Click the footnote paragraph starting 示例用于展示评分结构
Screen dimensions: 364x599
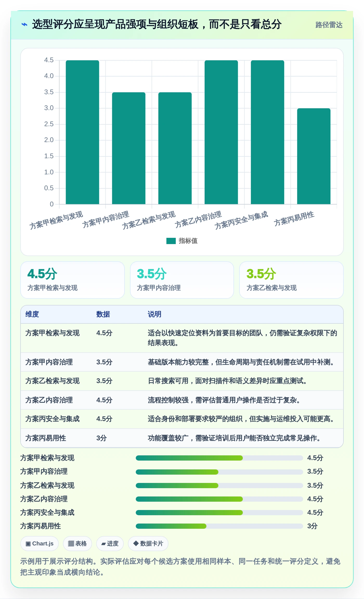point(180,567)
